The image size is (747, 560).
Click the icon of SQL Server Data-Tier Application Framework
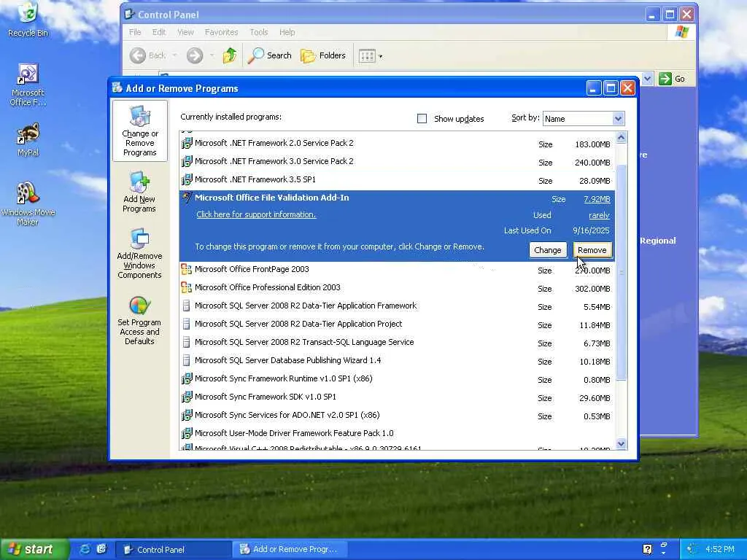pyautogui.click(x=186, y=306)
